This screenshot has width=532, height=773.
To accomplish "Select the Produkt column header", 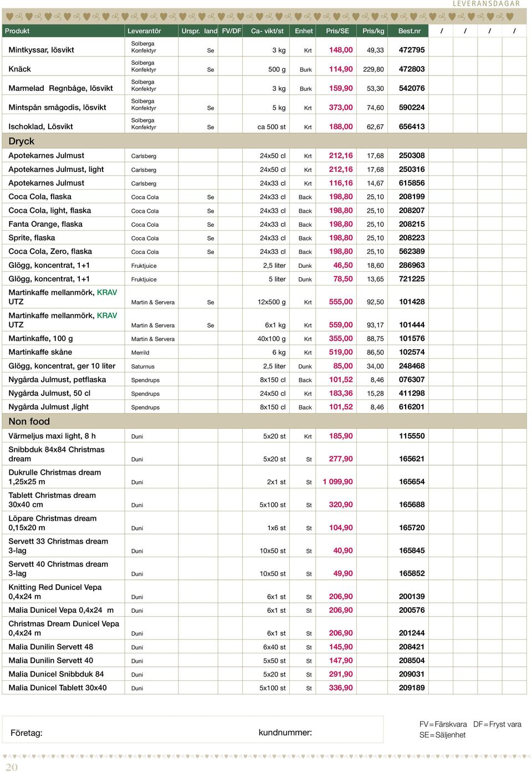I will tap(17, 31).
